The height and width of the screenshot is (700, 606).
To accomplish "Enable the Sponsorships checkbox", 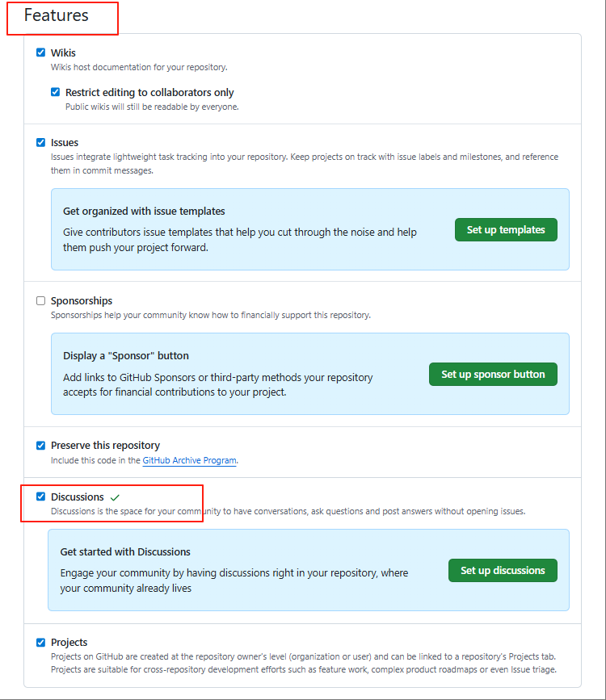I will 41,300.
